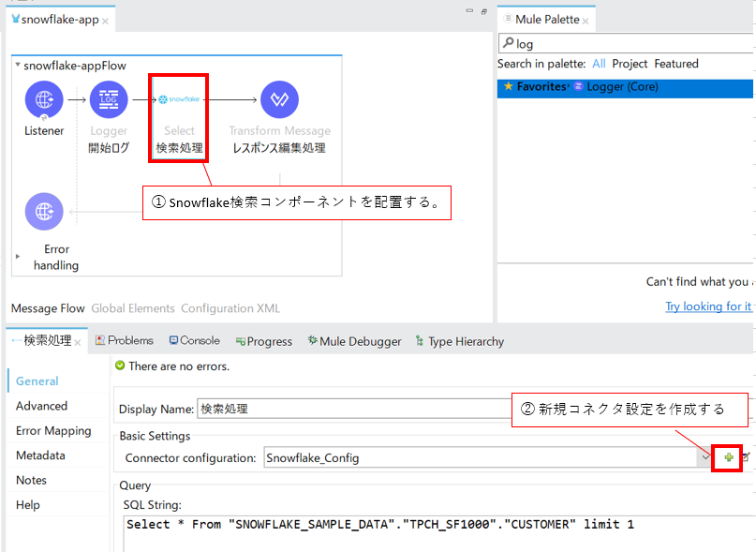Screen dimensions: 756x552
Task: Collapse the snowflake-appFlow container
Action: pyautogui.click(x=18, y=66)
